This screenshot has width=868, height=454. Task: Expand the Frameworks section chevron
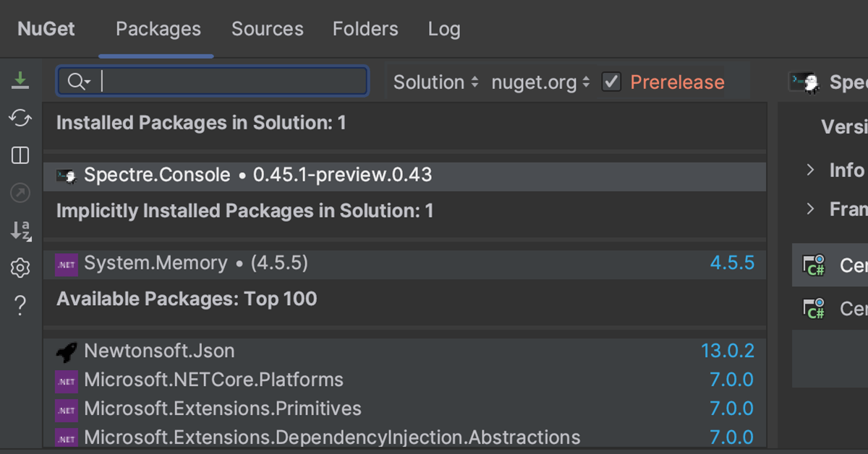811,209
